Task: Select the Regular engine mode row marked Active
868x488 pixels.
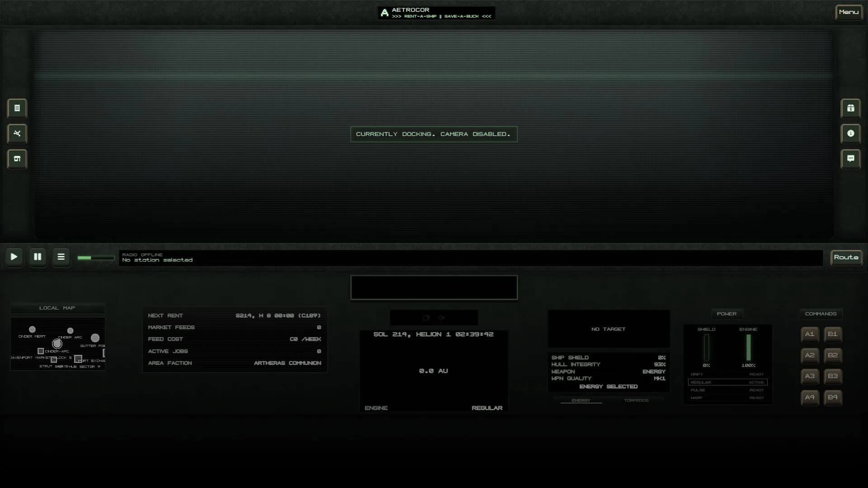Action: [x=727, y=382]
